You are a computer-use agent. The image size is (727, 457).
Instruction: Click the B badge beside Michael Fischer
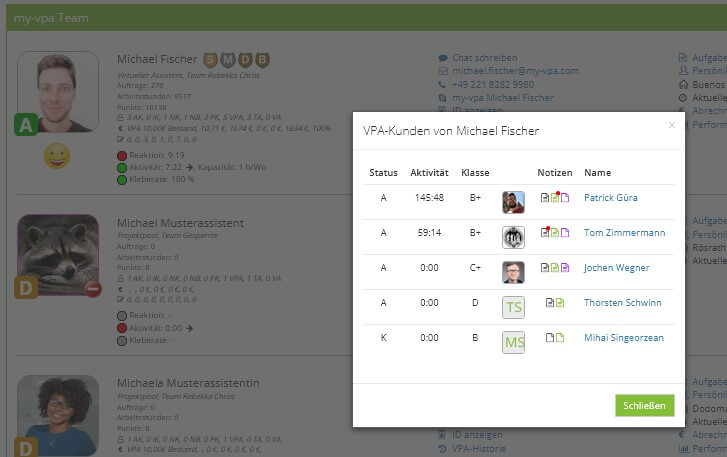pos(262,59)
